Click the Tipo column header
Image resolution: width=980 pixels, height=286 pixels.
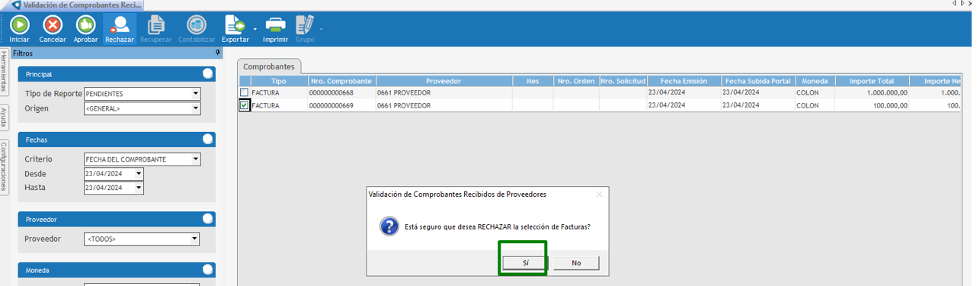pyautogui.click(x=279, y=81)
